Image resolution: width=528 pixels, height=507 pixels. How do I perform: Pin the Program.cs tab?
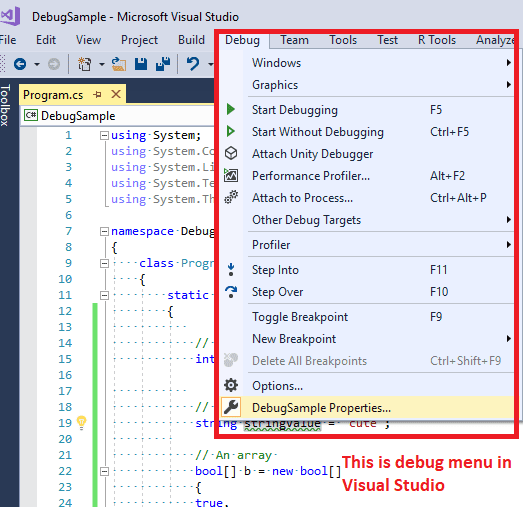click(x=98, y=95)
